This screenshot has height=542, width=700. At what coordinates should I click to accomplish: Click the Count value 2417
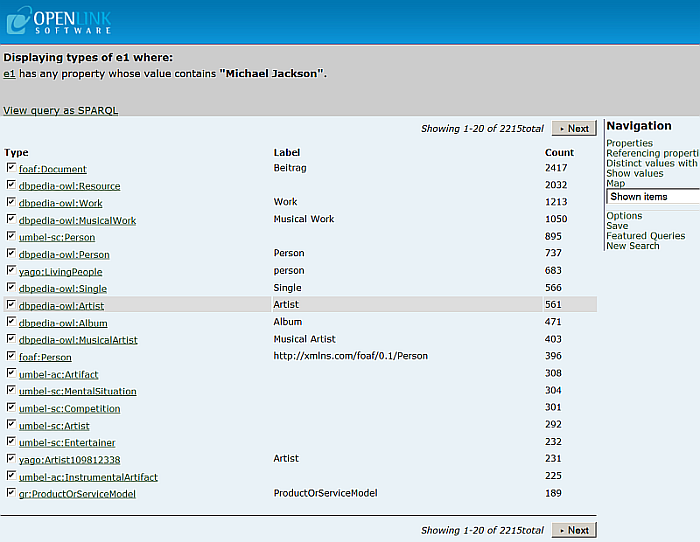(x=556, y=168)
